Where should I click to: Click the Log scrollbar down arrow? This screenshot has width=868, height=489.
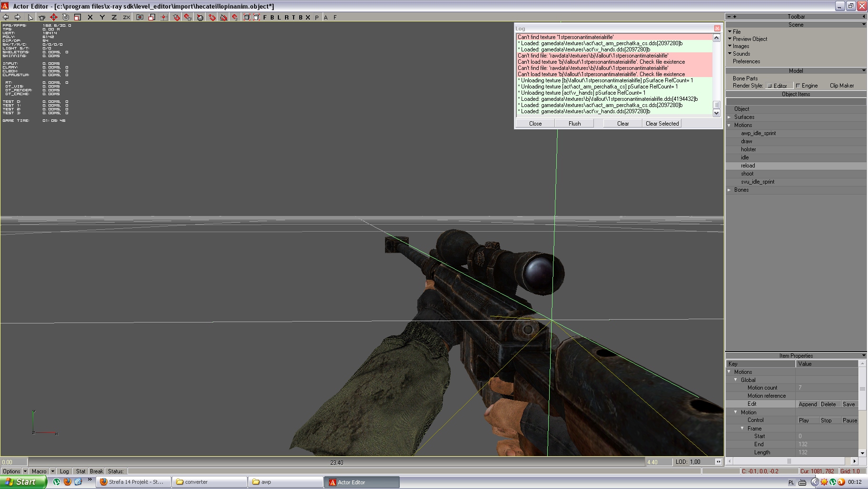716,113
